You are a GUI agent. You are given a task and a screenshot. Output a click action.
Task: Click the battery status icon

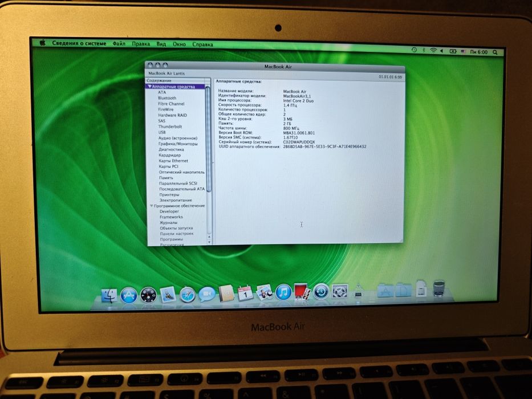[x=453, y=51]
